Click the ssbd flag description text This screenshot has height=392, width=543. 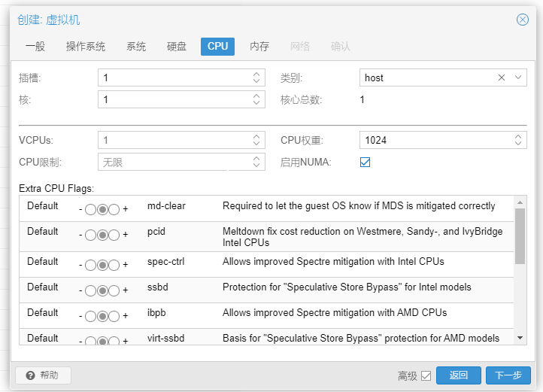pos(347,287)
